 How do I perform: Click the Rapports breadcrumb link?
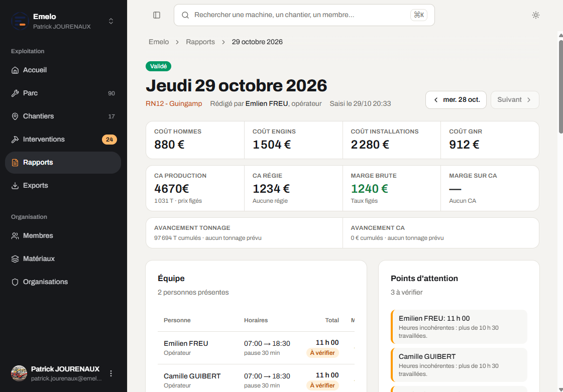(x=200, y=42)
